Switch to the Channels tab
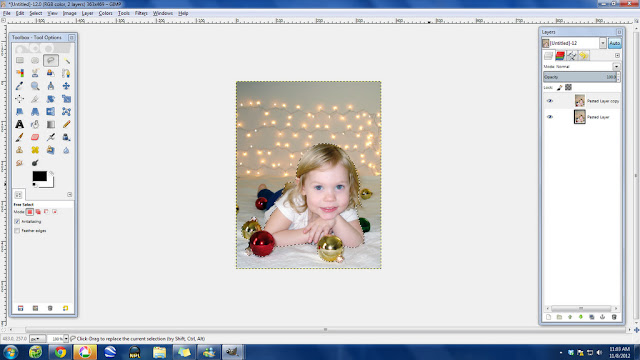Screen dimensions: 640x360 (560, 56)
